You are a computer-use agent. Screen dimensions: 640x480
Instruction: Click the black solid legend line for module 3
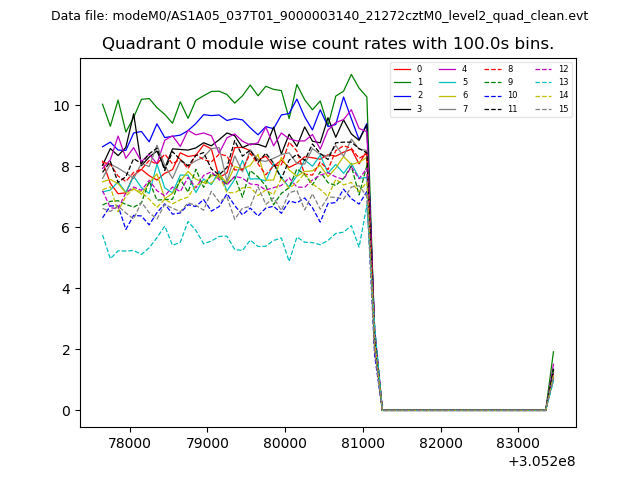(x=404, y=108)
